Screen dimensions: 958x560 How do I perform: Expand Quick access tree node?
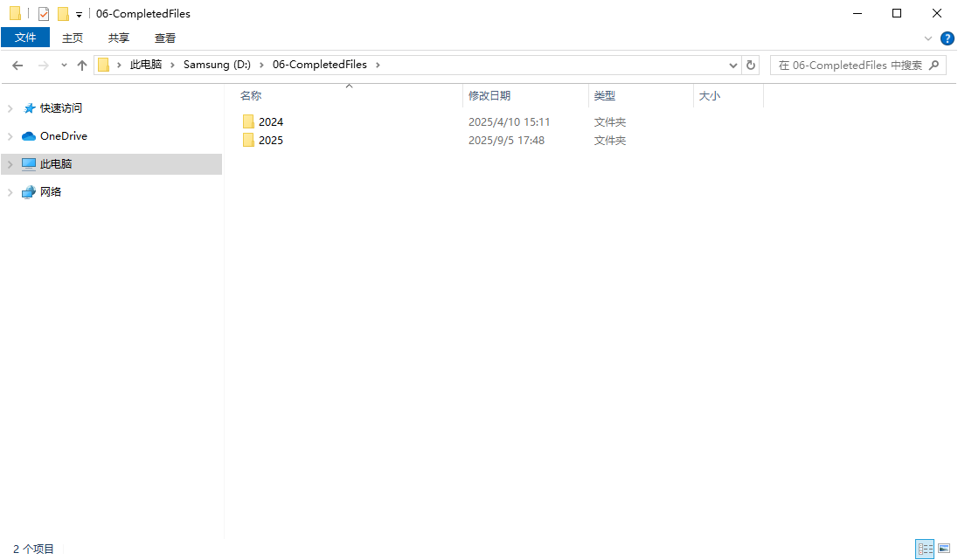[10, 108]
